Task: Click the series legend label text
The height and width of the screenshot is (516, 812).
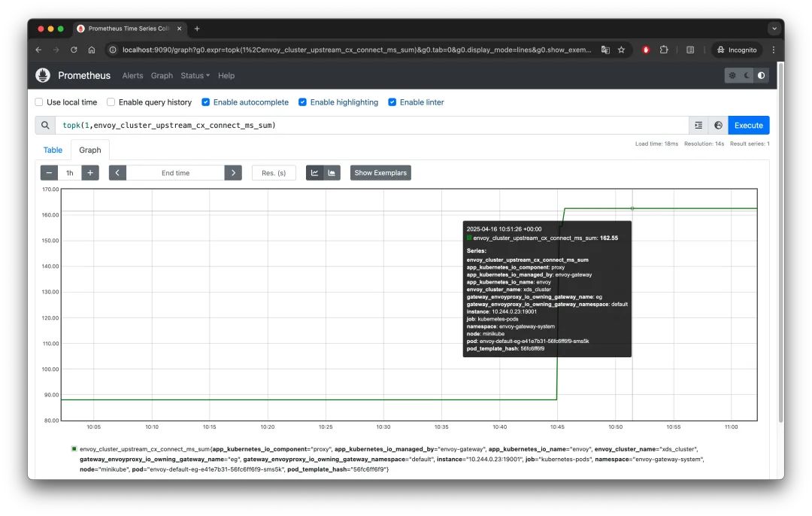Action: pyautogui.click(x=392, y=459)
